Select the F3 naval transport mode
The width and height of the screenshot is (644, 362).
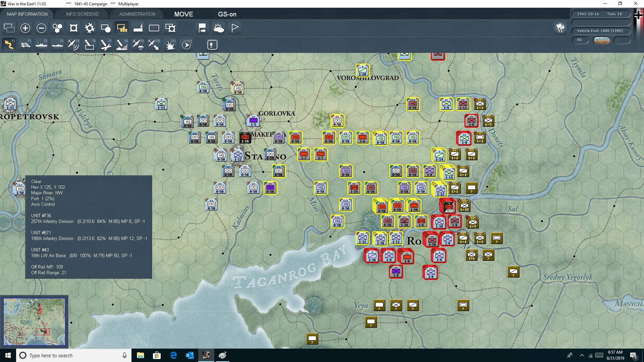coord(42,45)
